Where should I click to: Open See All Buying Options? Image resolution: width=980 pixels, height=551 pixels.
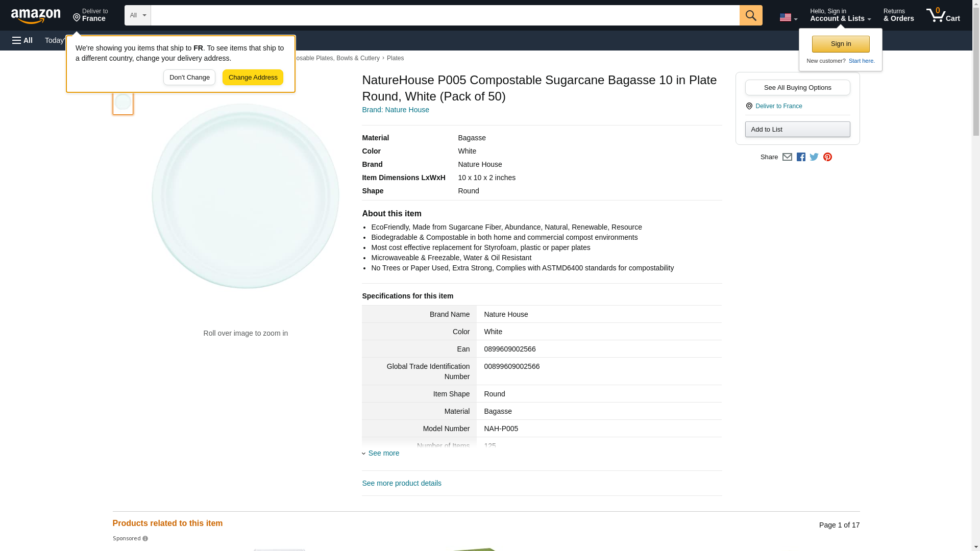coord(797,87)
